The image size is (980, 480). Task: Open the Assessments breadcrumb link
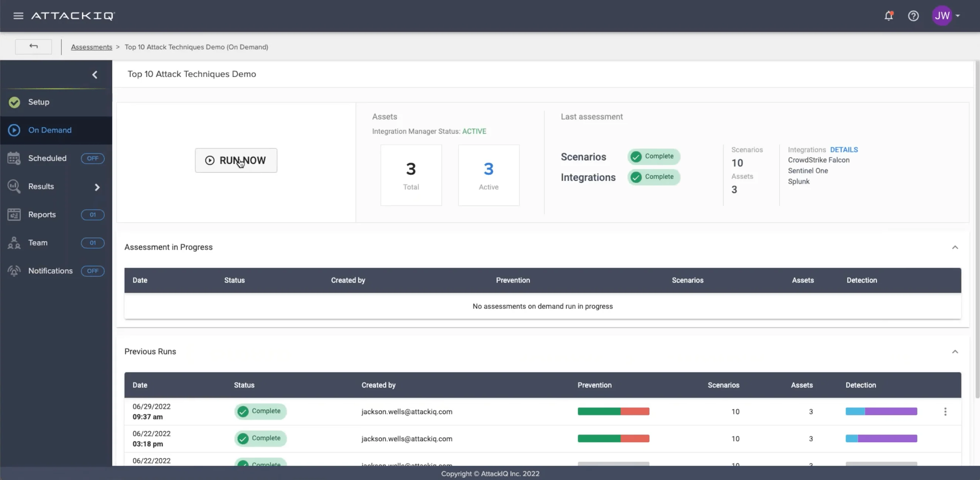click(x=91, y=47)
